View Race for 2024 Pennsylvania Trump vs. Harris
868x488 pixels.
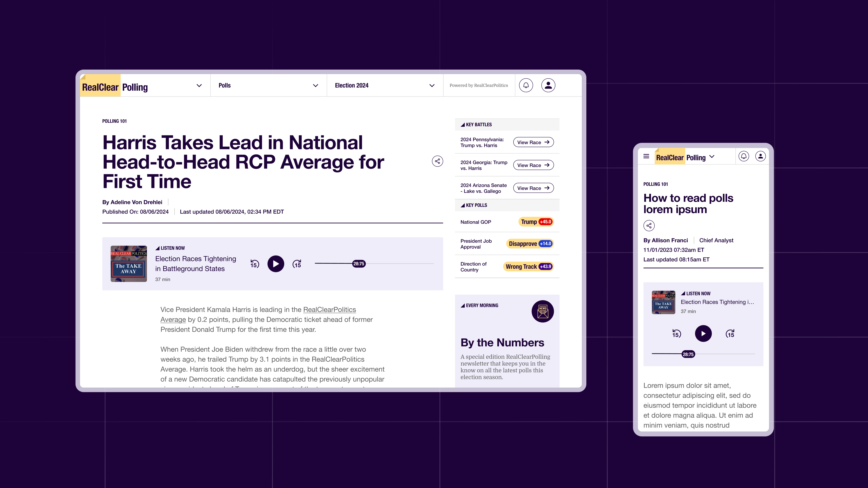coord(533,143)
